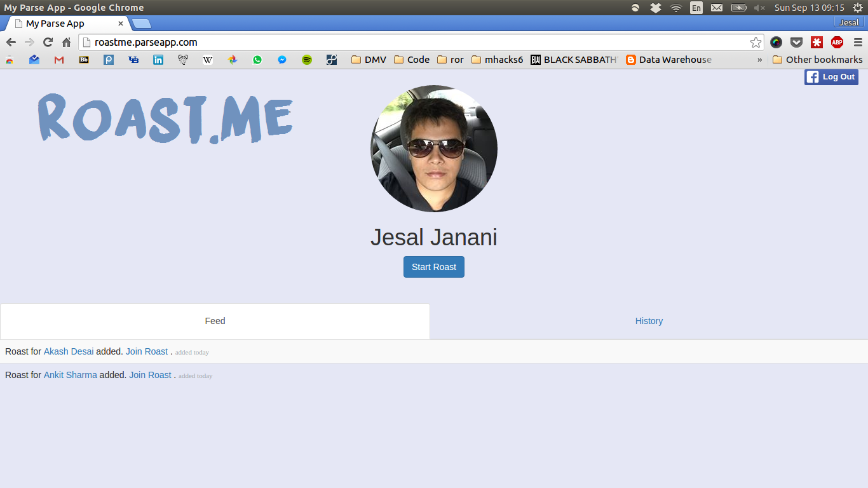Open the Spotify bookmark icon

click(307, 60)
